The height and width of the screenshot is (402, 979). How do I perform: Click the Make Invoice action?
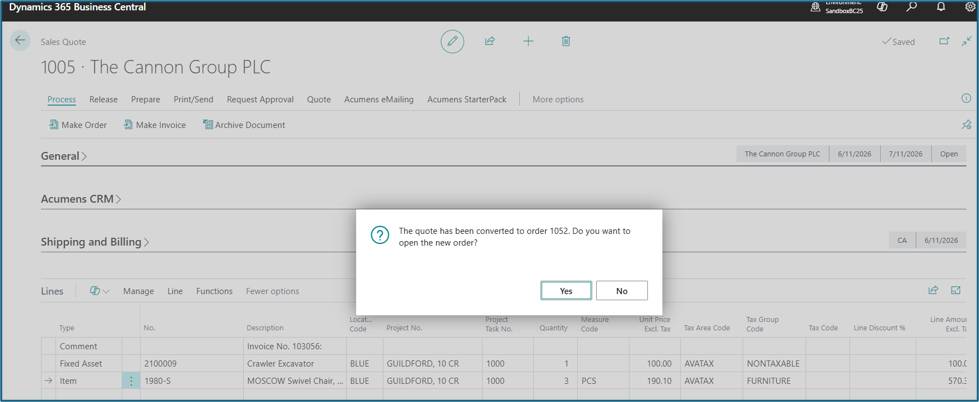click(x=155, y=125)
